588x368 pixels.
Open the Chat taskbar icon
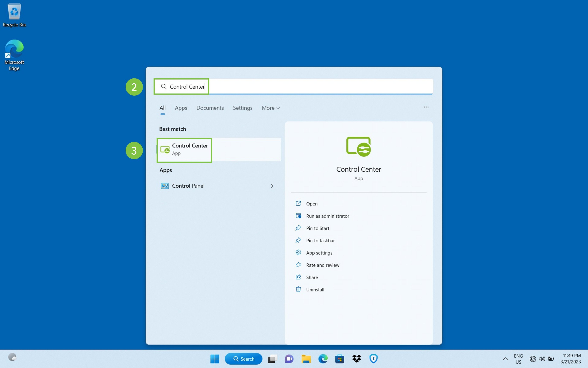pyautogui.click(x=289, y=359)
